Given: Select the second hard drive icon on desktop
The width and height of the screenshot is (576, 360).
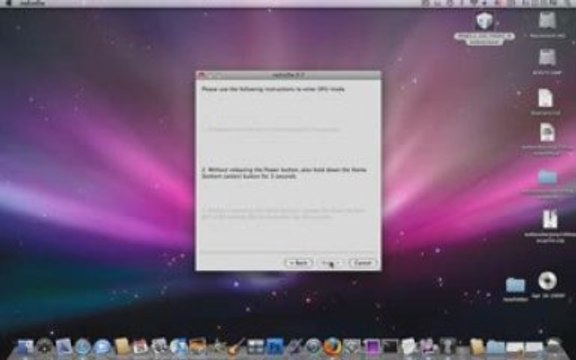Looking at the screenshot, I should click(547, 58).
